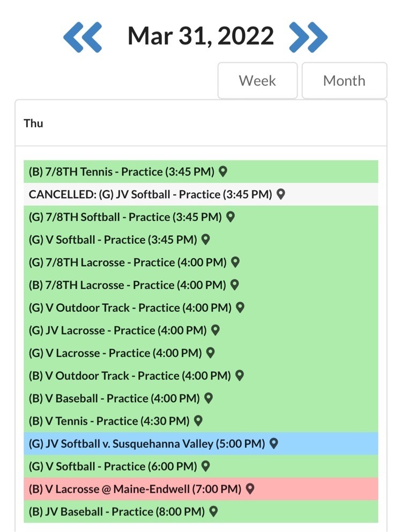This screenshot has width=402, height=532.
Task: Go to the previous day with the left arrows
Action: [x=84, y=36]
